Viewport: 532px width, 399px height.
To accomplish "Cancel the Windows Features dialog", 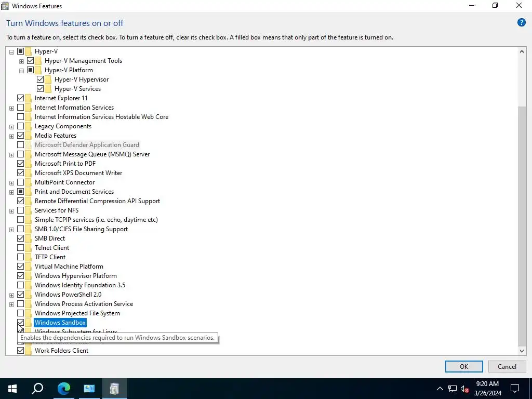I will tap(507, 366).
